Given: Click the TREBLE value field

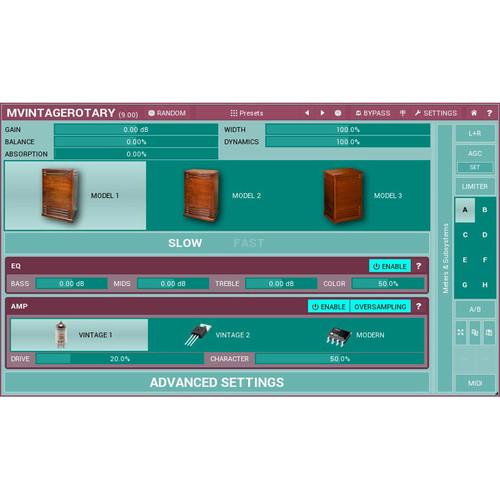Looking at the screenshot, I should coord(281,284).
